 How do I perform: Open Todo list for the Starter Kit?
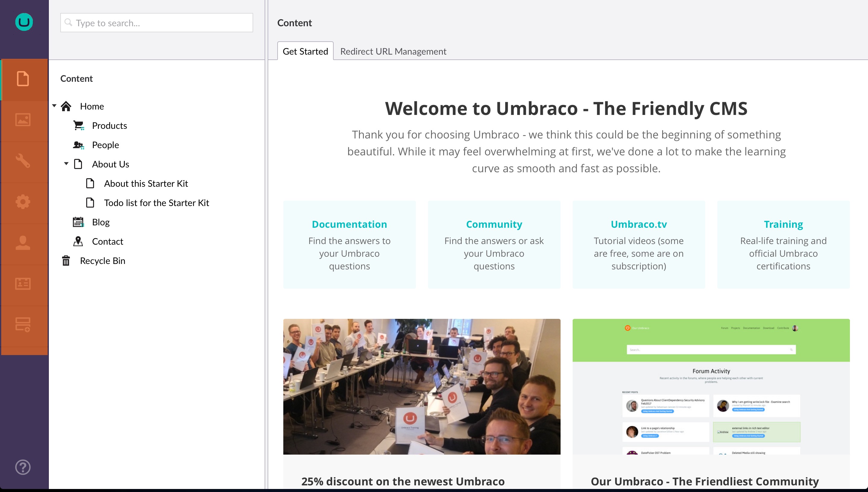click(x=156, y=202)
